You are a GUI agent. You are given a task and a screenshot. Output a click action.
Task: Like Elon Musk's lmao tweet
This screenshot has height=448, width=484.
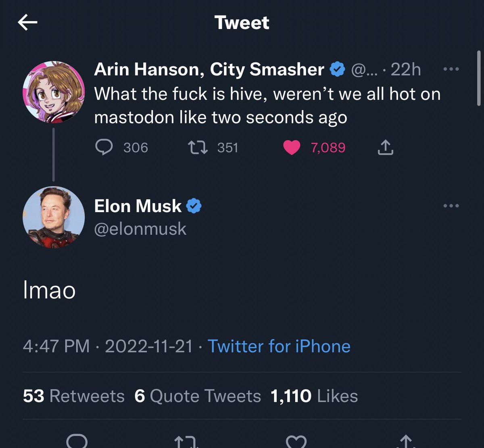pyautogui.click(x=296, y=442)
